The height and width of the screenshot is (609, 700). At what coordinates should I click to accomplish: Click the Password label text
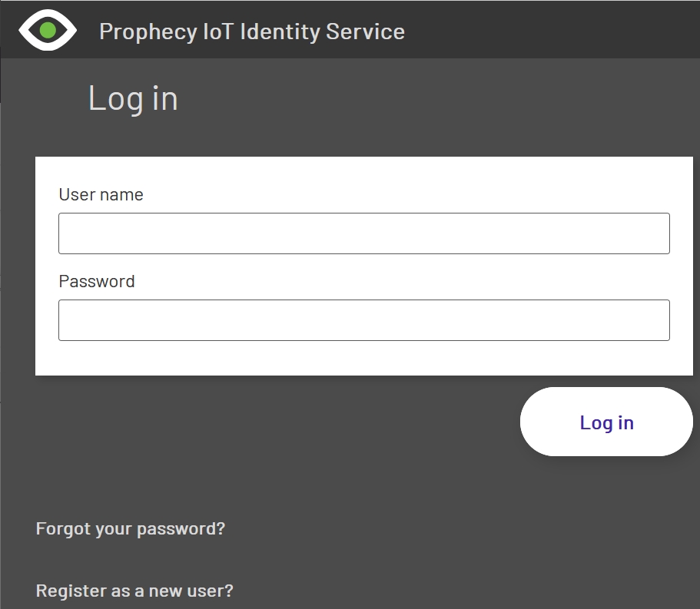tap(97, 281)
